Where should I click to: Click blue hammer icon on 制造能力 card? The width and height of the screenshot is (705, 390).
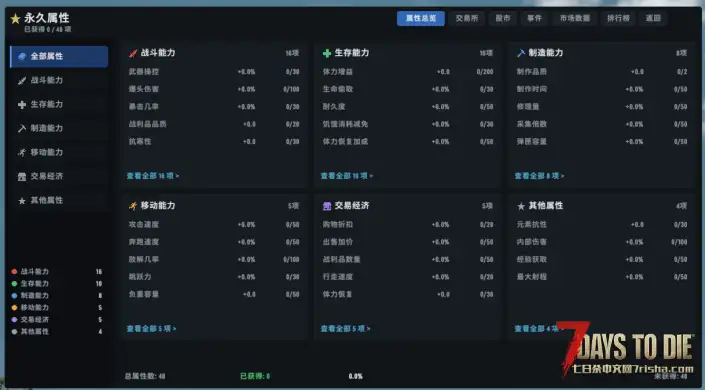521,53
